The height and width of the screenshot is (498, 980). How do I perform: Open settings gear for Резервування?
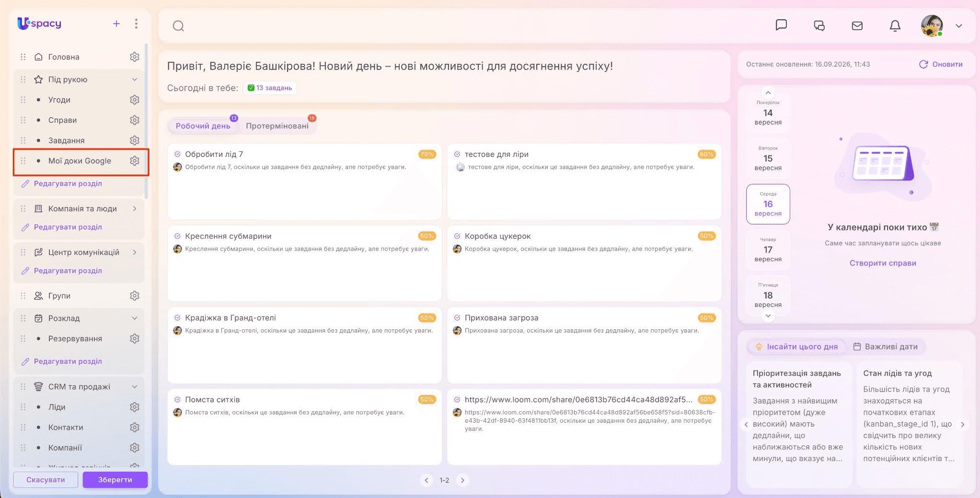tap(135, 338)
